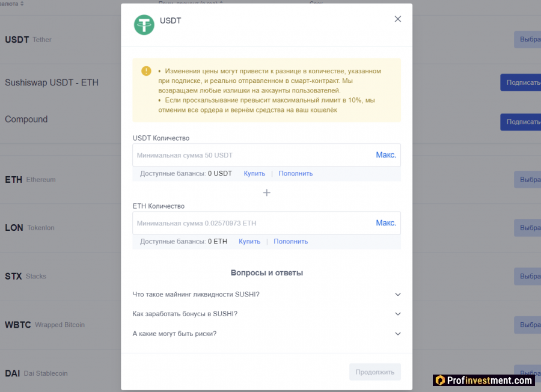Click the USDT dialog title text
This screenshot has width=541, height=392.
(x=171, y=20)
